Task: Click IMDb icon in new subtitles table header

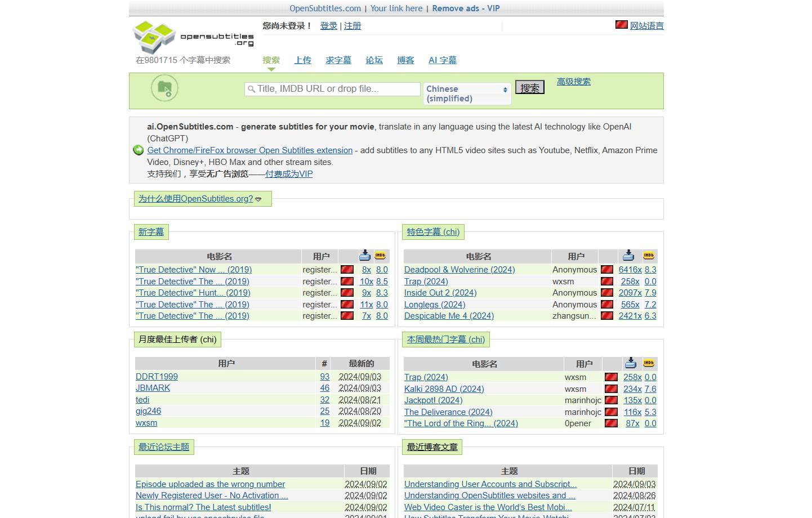Action: click(x=381, y=256)
